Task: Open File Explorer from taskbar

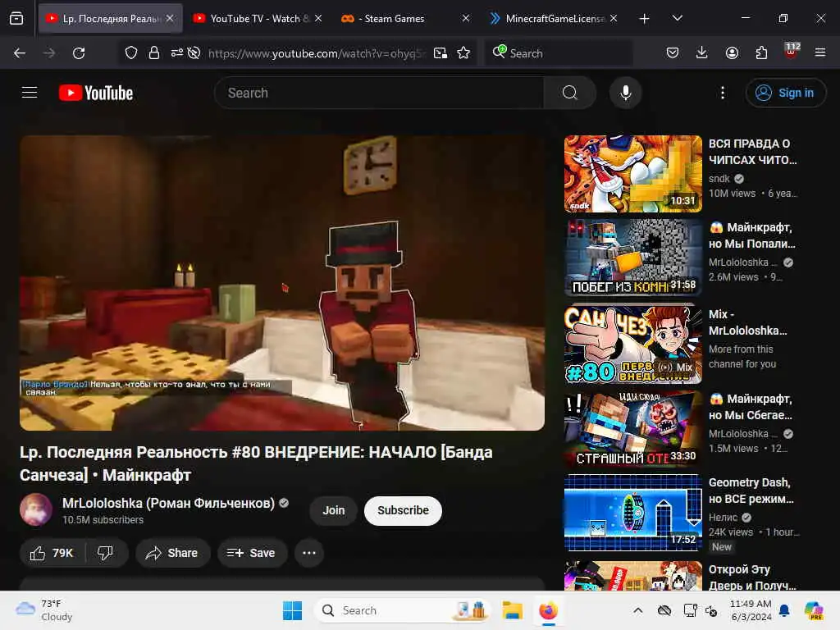Action: point(512,610)
